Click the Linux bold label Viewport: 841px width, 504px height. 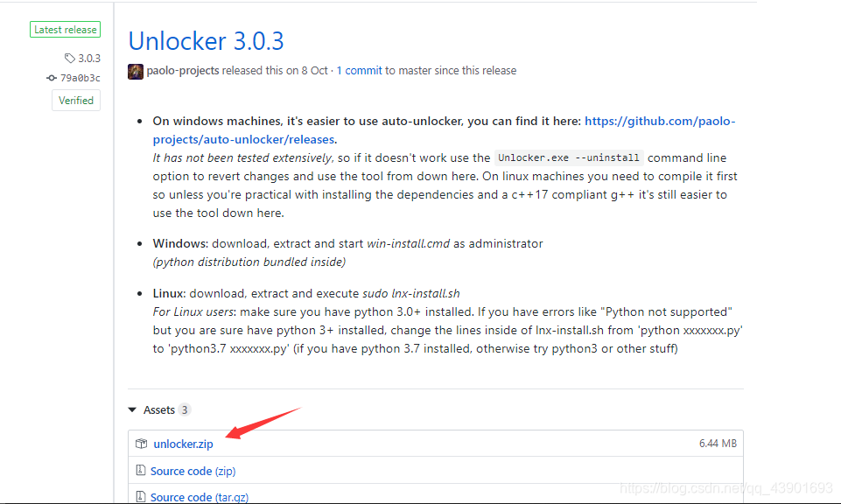[169, 294]
